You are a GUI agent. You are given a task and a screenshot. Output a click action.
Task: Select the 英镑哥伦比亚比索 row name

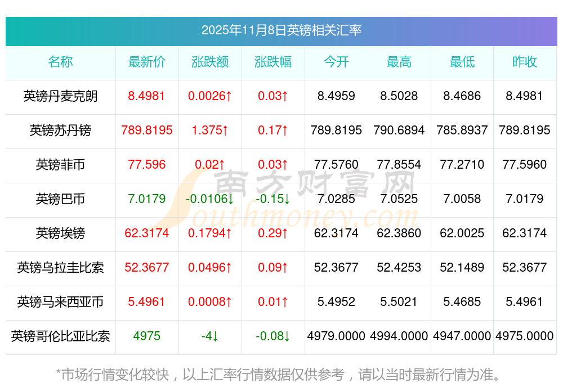tap(60, 336)
